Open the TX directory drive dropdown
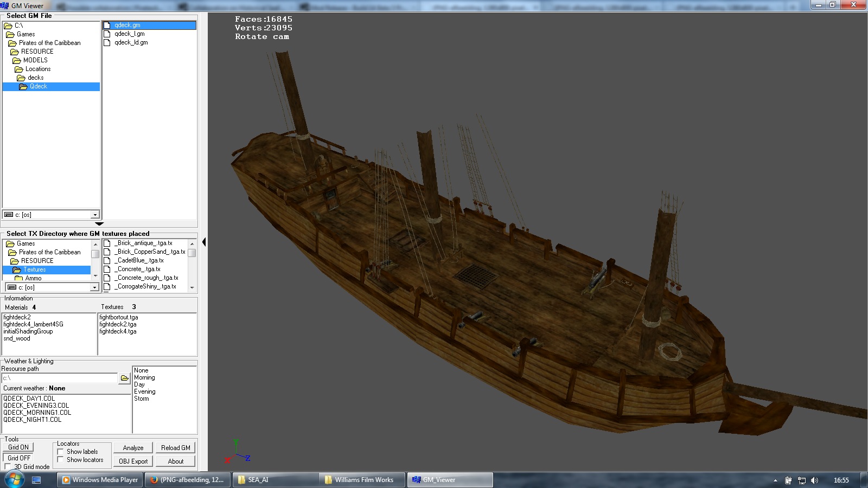 pos(94,287)
